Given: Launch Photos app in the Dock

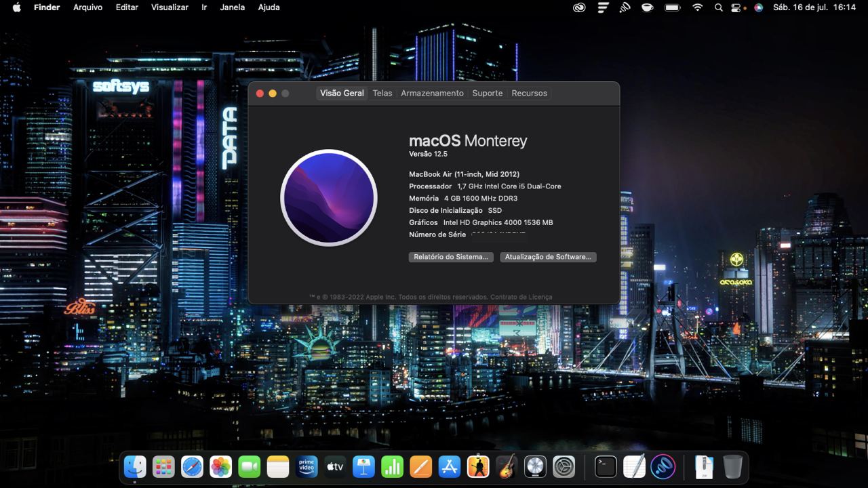Looking at the screenshot, I should 220,466.
